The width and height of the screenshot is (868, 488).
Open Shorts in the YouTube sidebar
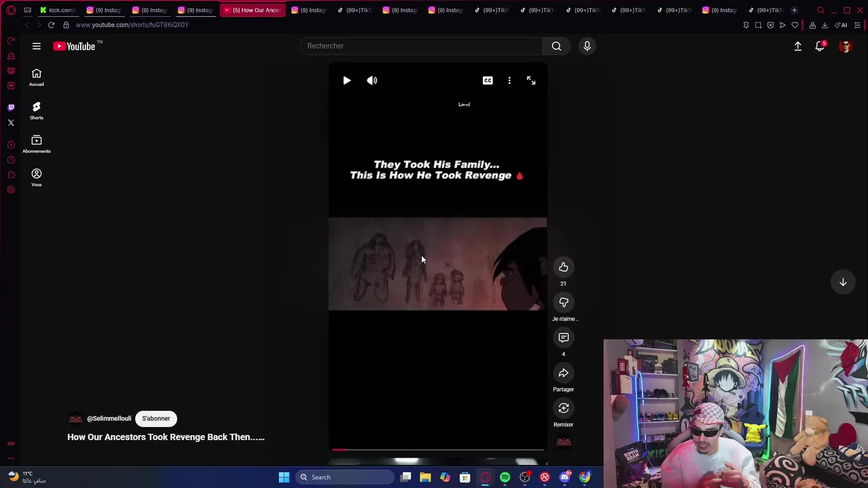pyautogui.click(x=37, y=110)
